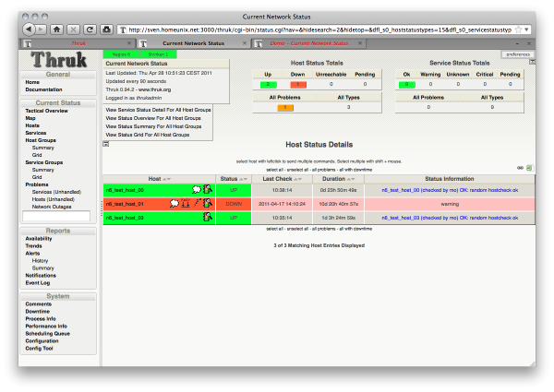Image resolution: width=554 pixels, height=392 pixels.
Task: Click the flapping icon on n6_test_host_01
Action: (197, 203)
